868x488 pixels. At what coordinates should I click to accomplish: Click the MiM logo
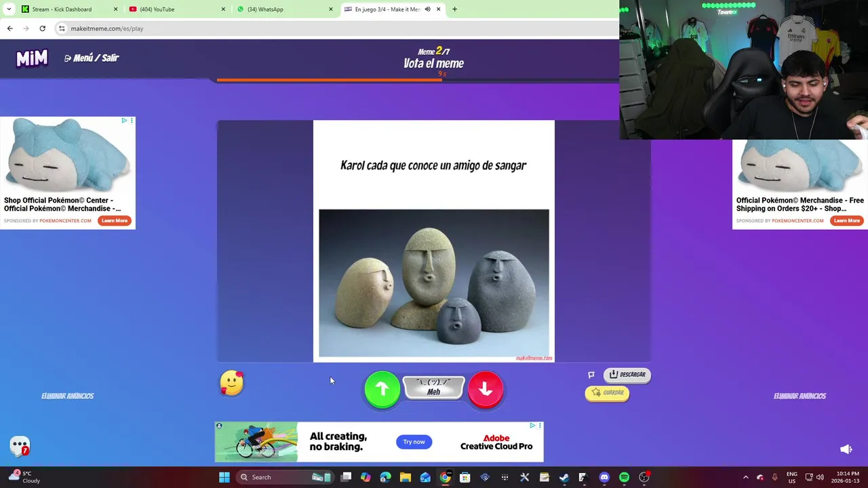[x=32, y=58]
